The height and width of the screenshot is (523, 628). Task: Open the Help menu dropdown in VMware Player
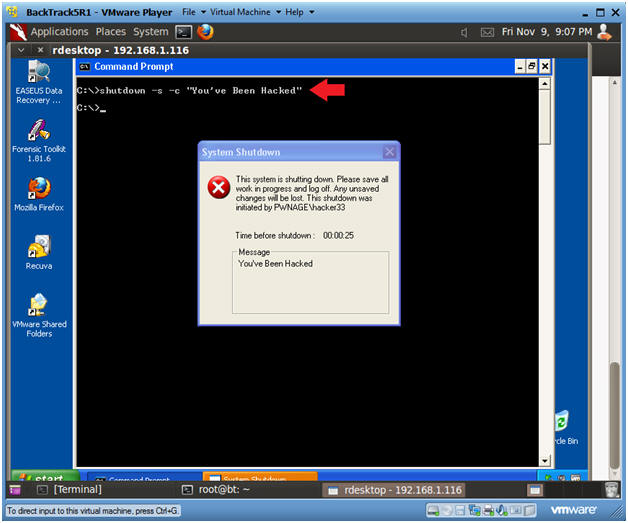coord(300,12)
